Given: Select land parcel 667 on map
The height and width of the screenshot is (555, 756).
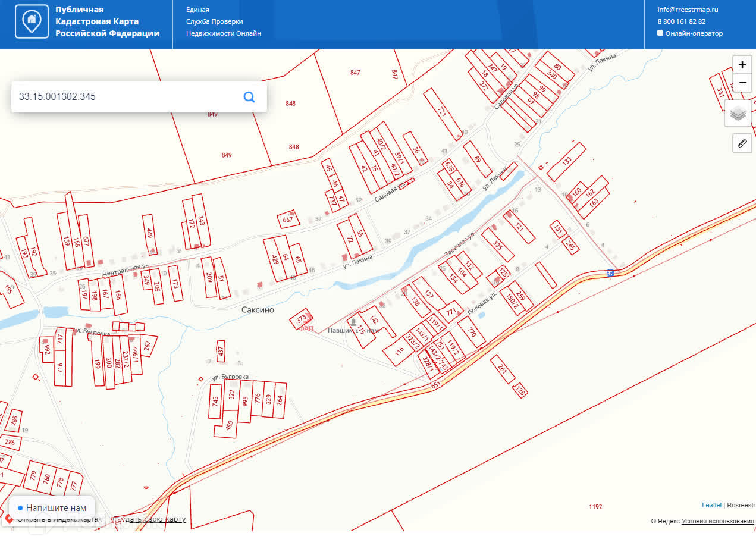Looking at the screenshot, I should coord(288,220).
